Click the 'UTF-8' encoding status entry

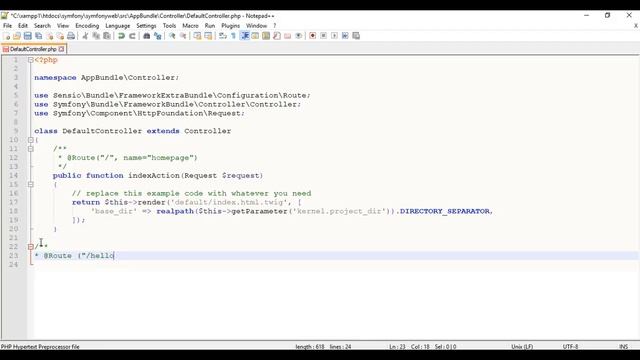pos(570,347)
